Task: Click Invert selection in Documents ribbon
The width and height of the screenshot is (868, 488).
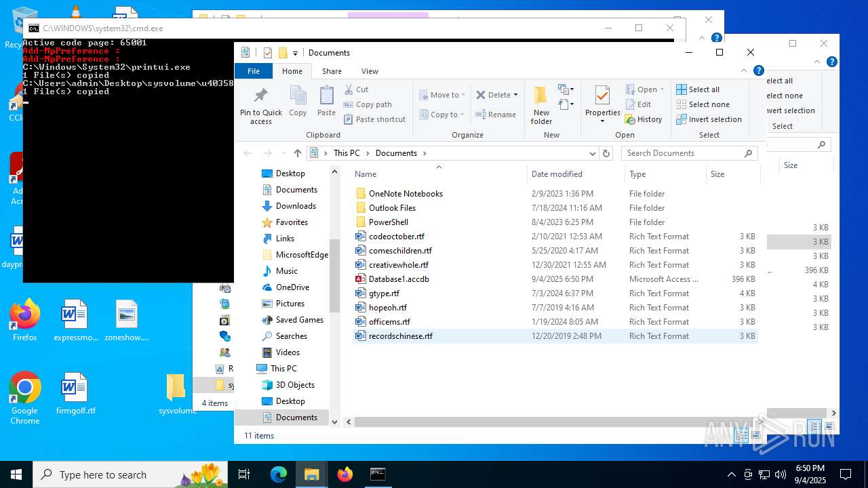Action: pos(709,119)
